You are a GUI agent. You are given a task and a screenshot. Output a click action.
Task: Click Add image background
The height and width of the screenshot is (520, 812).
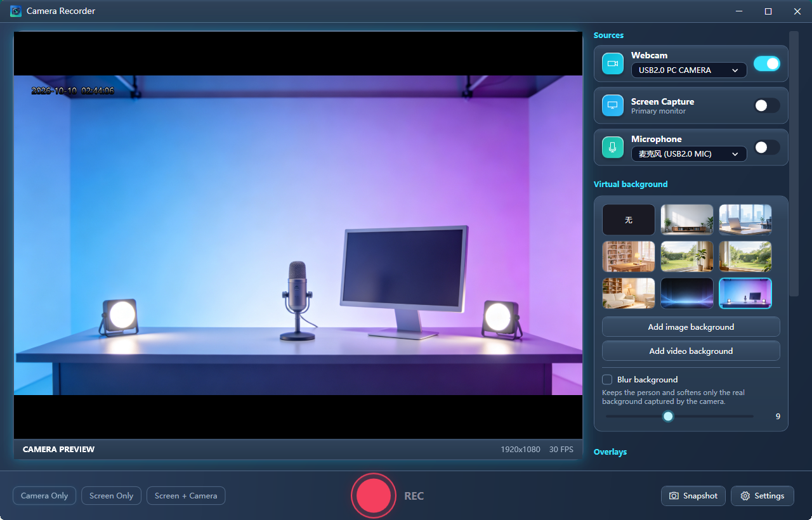(691, 327)
